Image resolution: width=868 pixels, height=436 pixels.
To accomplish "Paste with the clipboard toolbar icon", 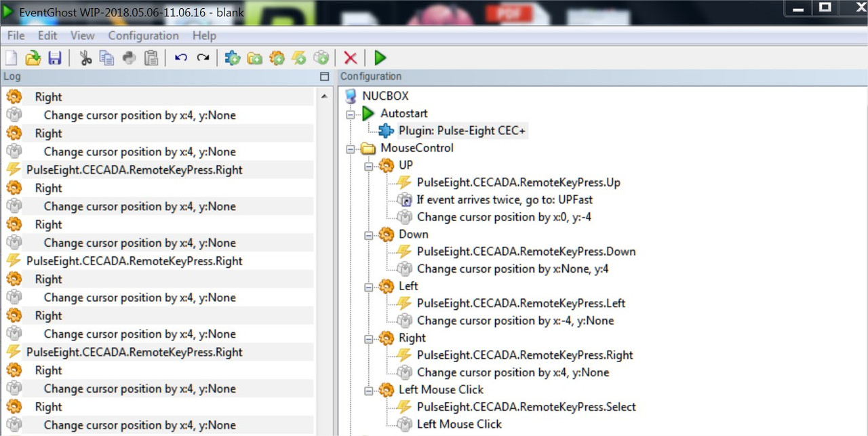I will click(151, 58).
